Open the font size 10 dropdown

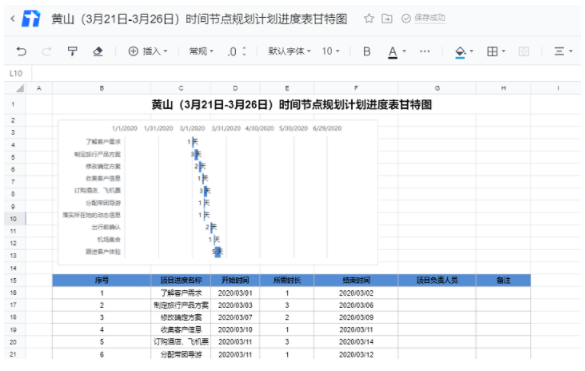click(x=331, y=51)
